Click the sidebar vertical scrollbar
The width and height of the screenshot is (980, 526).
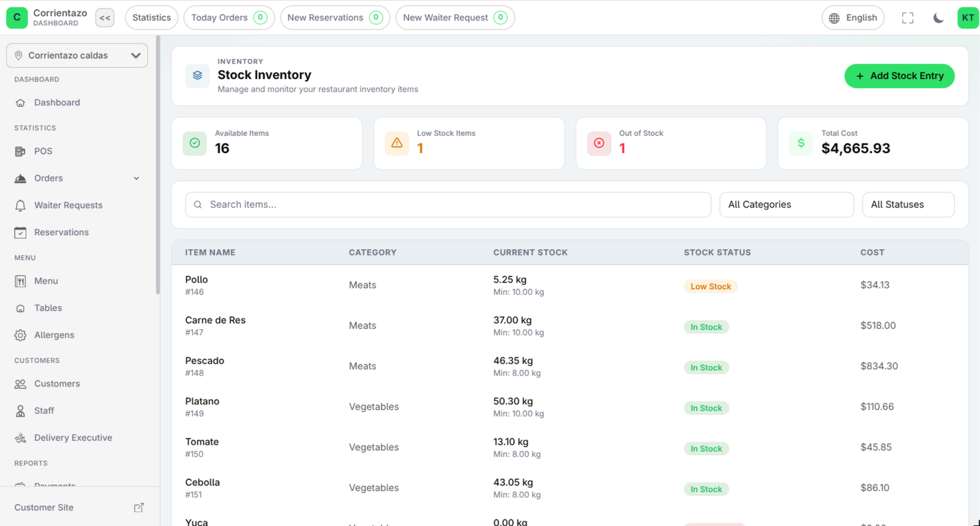pos(157,165)
